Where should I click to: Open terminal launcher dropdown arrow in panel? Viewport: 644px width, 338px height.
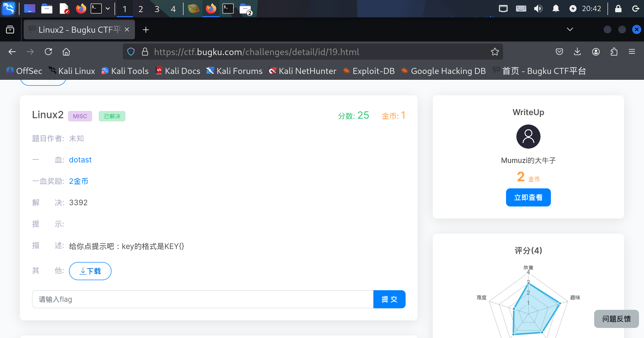click(x=108, y=9)
